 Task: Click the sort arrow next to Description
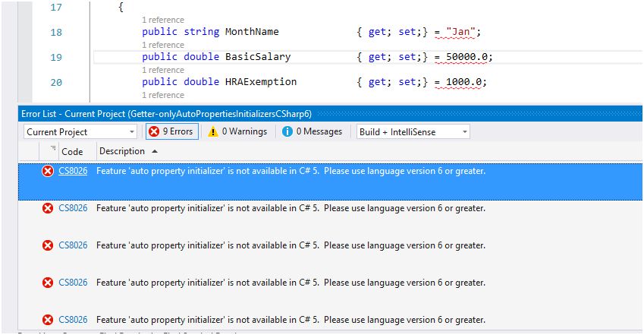pyautogui.click(x=155, y=151)
